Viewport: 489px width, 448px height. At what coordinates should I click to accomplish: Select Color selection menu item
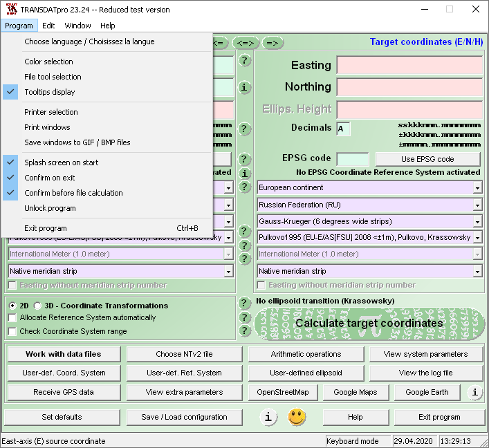coord(107,62)
